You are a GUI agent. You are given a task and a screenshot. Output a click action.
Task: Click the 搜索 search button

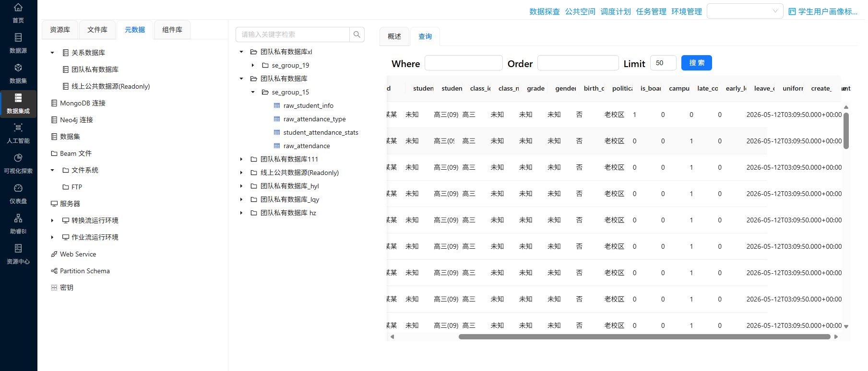pyautogui.click(x=697, y=63)
